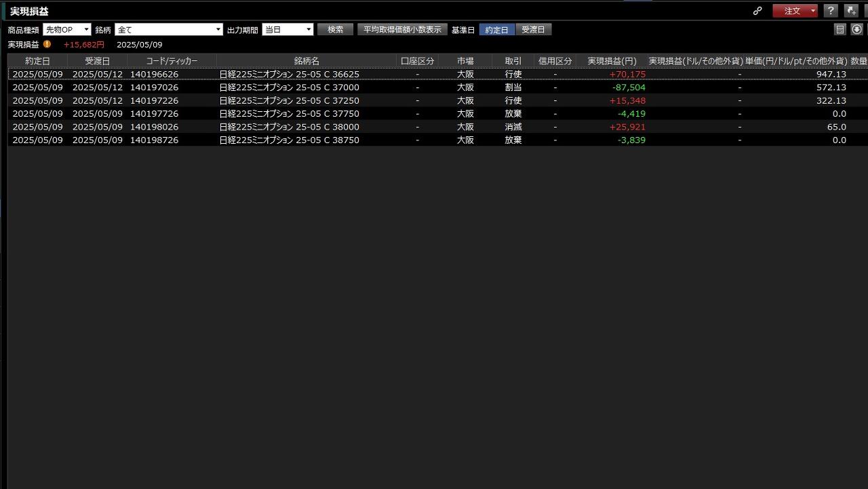Screen dimensions: 868x489
Task: Click the -3,839 loss value
Action: (631, 140)
